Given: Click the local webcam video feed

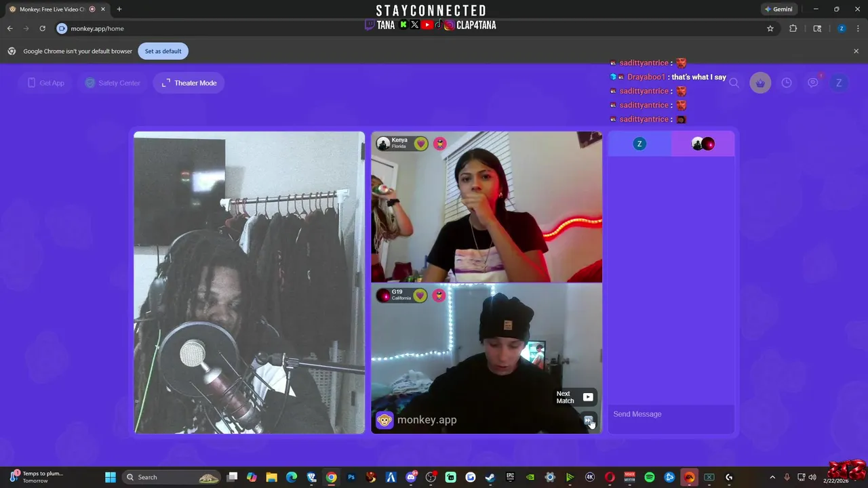Looking at the screenshot, I should (249, 283).
